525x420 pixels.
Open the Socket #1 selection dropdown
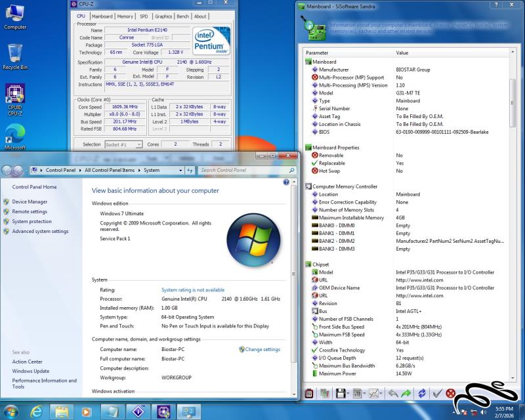pos(123,144)
